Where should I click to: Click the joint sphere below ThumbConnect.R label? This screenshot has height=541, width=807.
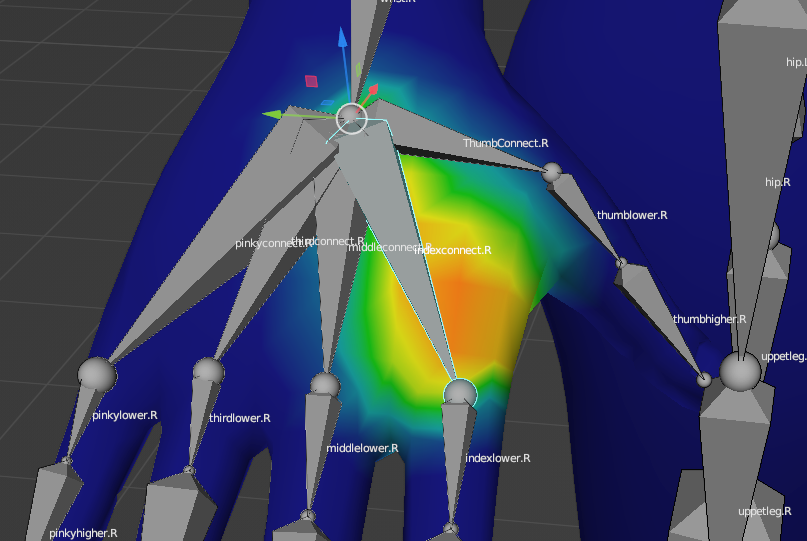(x=552, y=173)
